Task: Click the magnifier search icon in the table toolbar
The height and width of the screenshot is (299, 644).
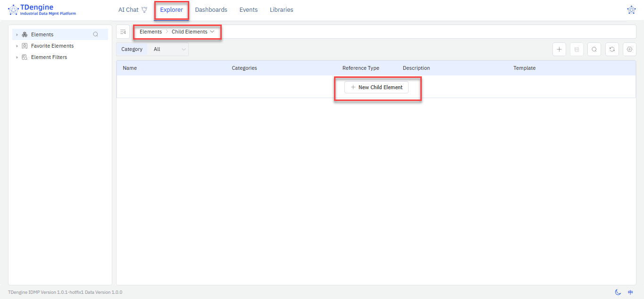Action: [594, 50]
